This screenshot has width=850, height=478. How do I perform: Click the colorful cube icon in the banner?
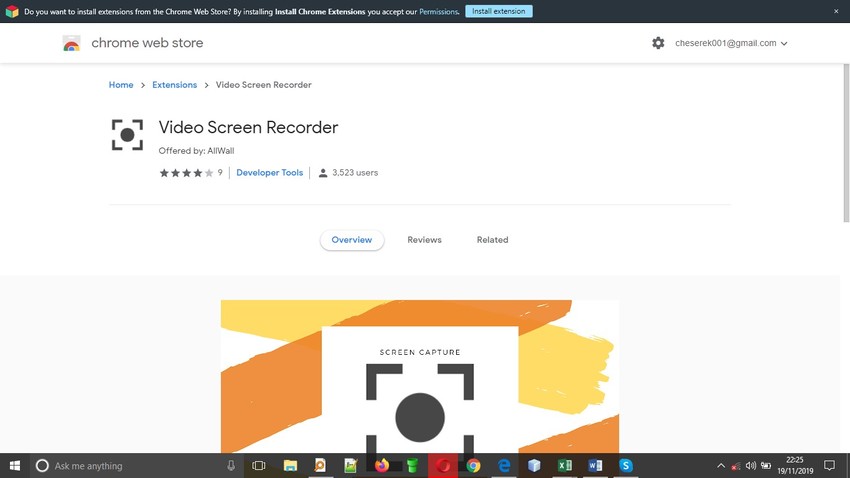click(12, 11)
